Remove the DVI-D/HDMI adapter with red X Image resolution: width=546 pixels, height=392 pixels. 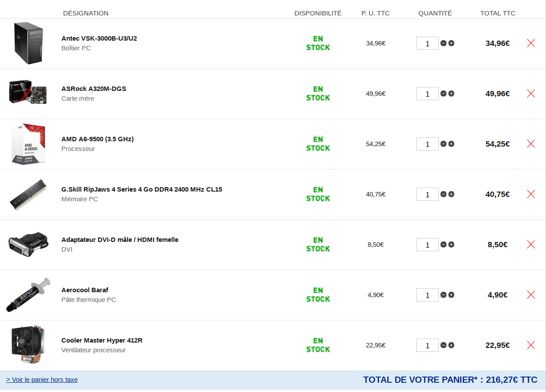[531, 245]
